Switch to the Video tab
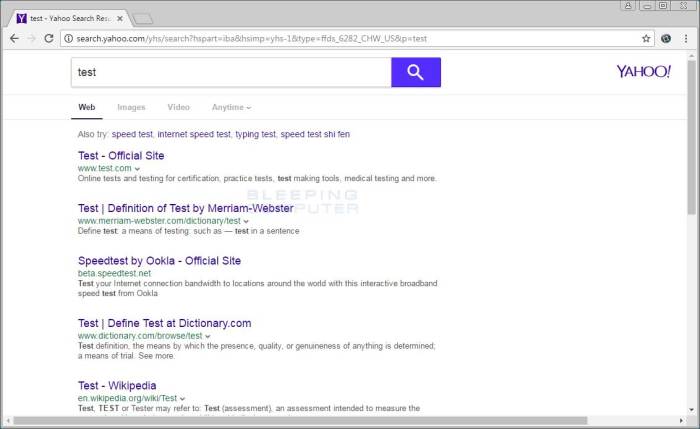 click(x=178, y=107)
